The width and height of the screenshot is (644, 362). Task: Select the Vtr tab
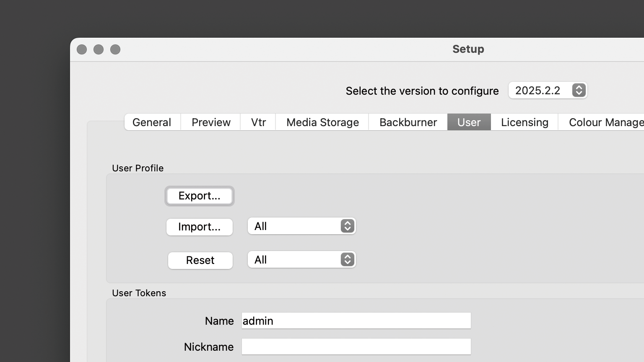tap(258, 122)
